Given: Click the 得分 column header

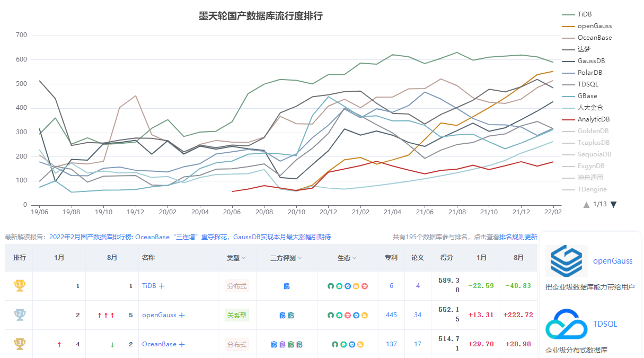Looking at the screenshot, I should [447, 258].
